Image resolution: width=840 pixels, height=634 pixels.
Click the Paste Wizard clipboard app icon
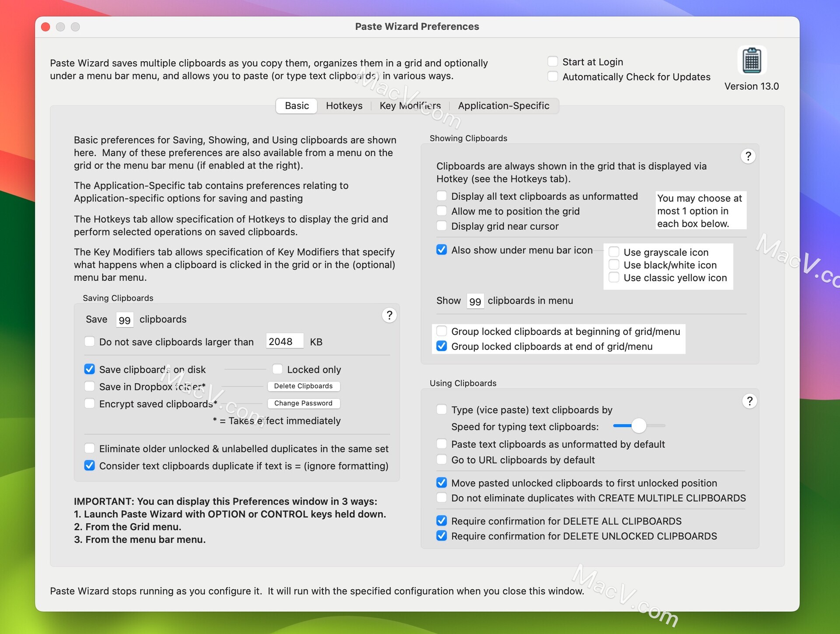[x=752, y=60]
